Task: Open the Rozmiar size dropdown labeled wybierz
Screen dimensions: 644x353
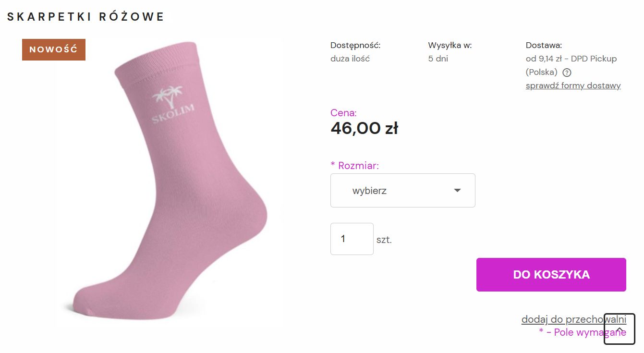Action: 402,191
